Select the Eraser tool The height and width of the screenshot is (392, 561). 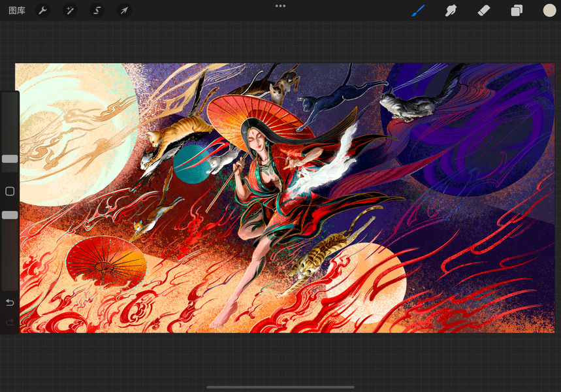[484, 10]
